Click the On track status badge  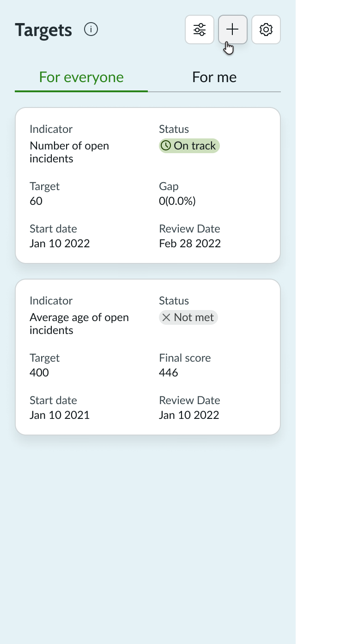point(189,145)
